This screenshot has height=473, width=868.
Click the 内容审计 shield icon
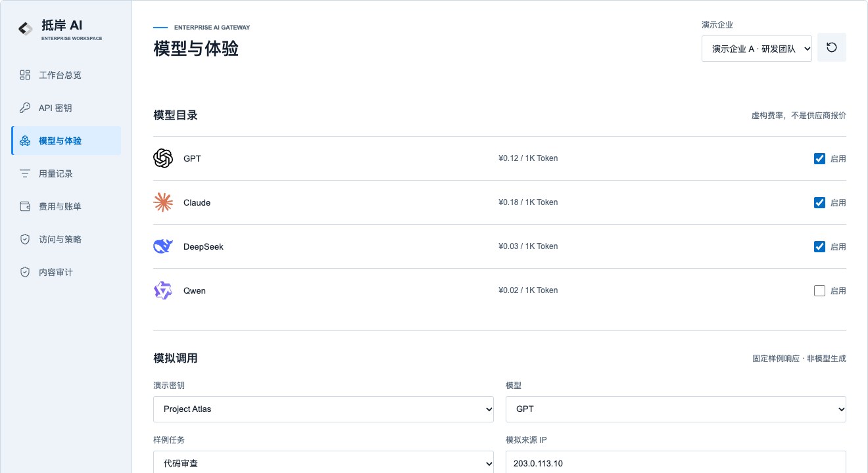point(25,272)
